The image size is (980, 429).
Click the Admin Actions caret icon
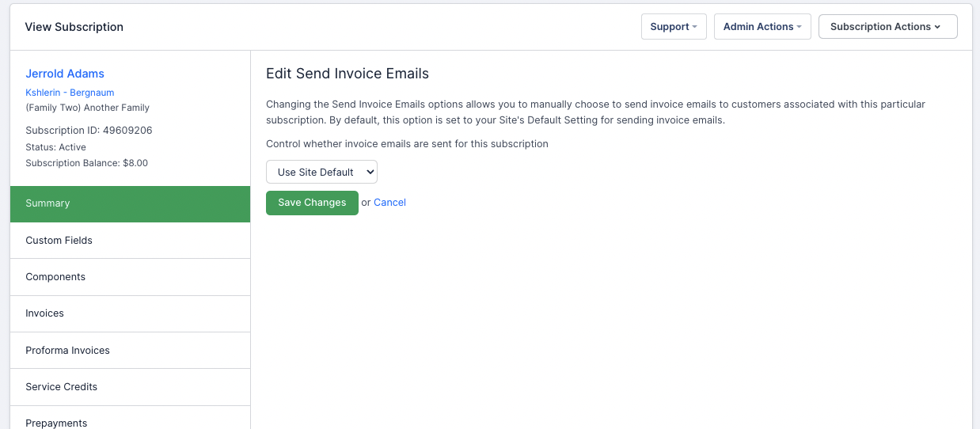799,27
